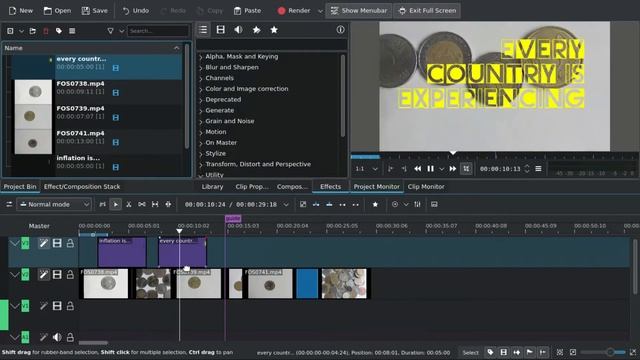This screenshot has height=360, width=640.
Task: Toggle monitor full-screen edit mode button
Action: [x=466, y=169]
